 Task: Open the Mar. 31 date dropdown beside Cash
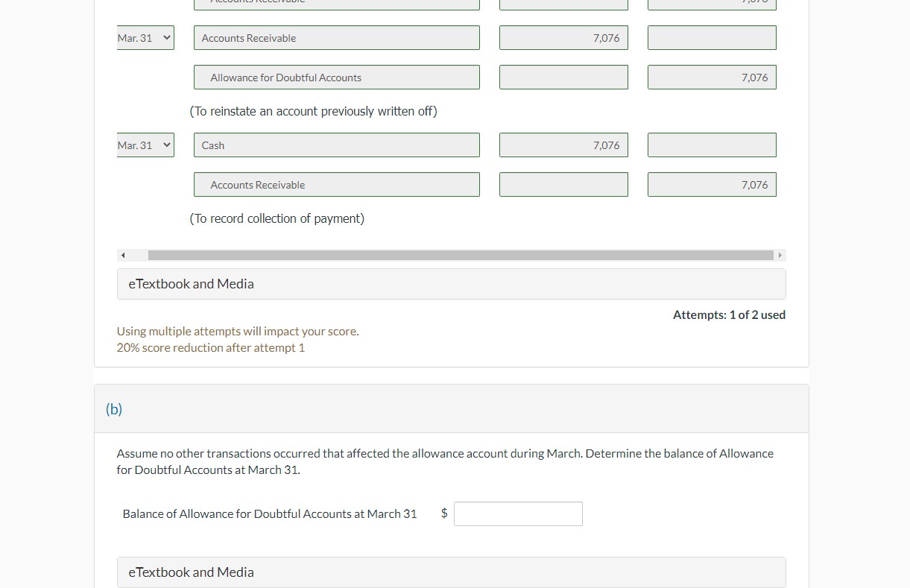pyautogui.click(x=145, y=145)
